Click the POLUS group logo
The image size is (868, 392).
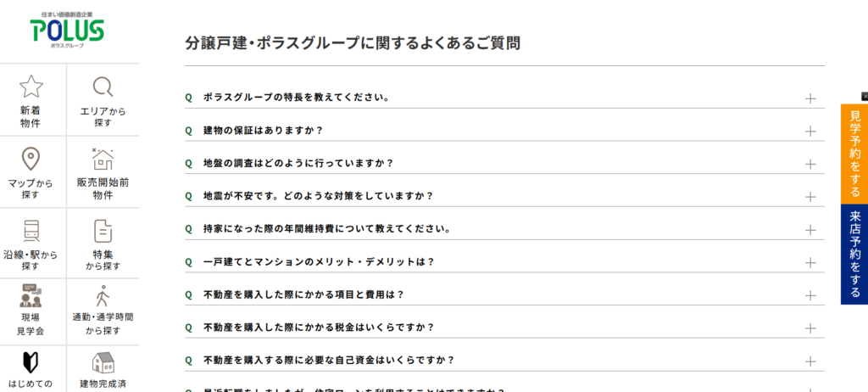pos(68,31)
